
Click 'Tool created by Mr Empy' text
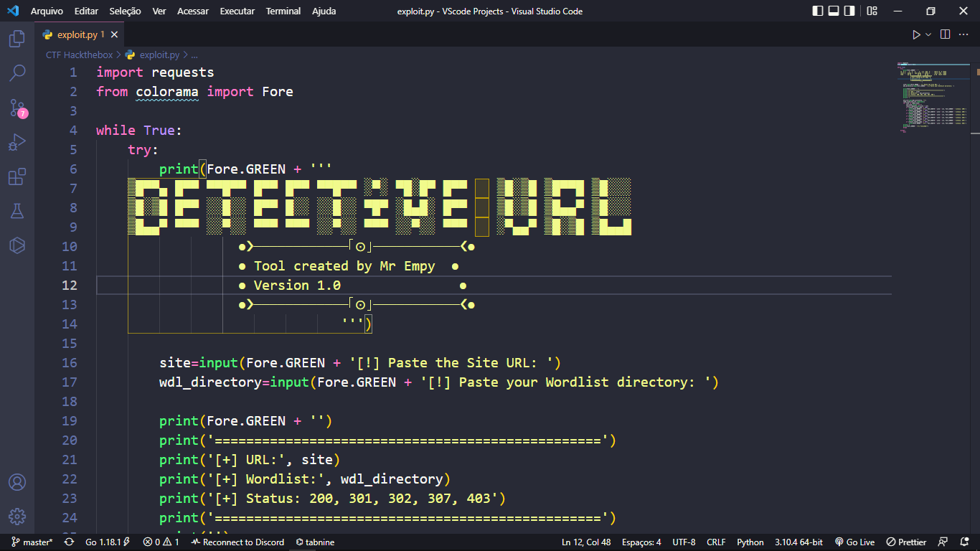344,266
